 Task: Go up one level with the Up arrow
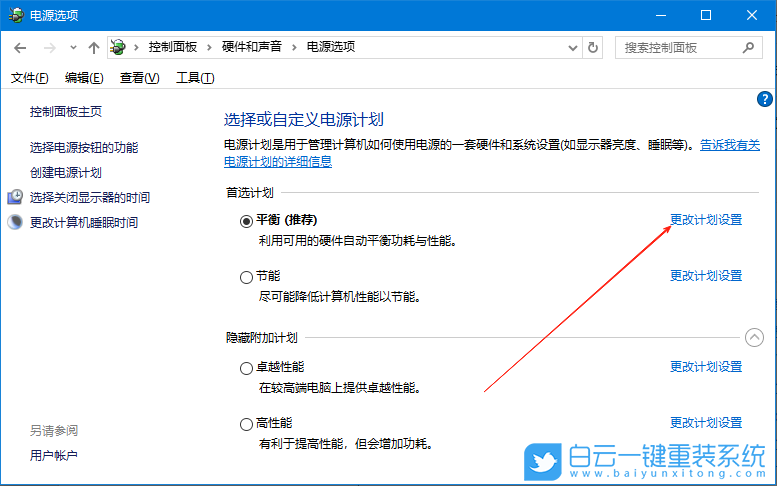(x=94, y=48)
